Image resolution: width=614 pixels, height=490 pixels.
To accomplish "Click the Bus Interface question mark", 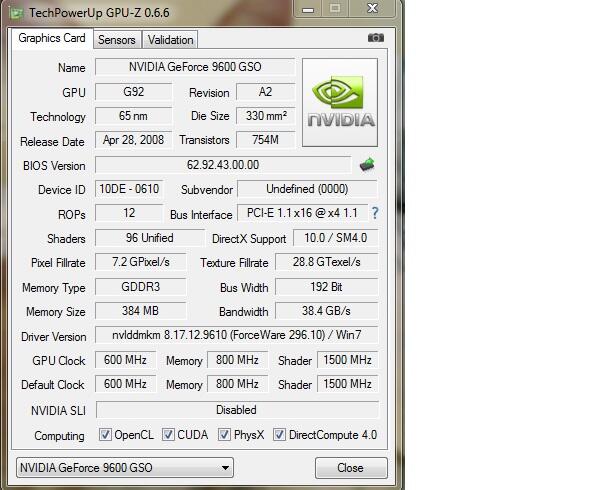I will click(x=375, y=213).
